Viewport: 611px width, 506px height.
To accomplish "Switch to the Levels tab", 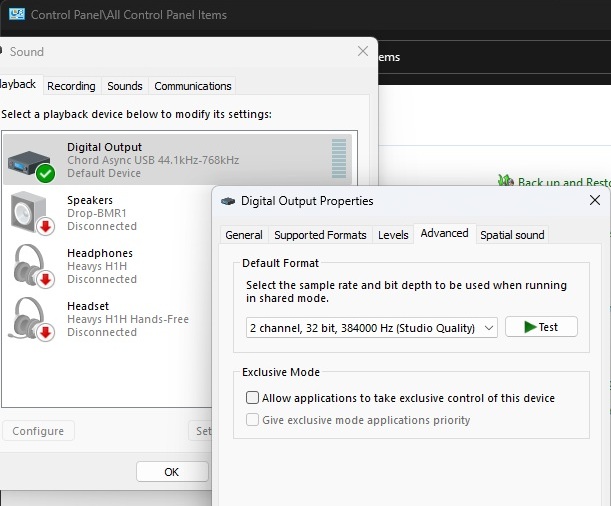I will point(393,235).
